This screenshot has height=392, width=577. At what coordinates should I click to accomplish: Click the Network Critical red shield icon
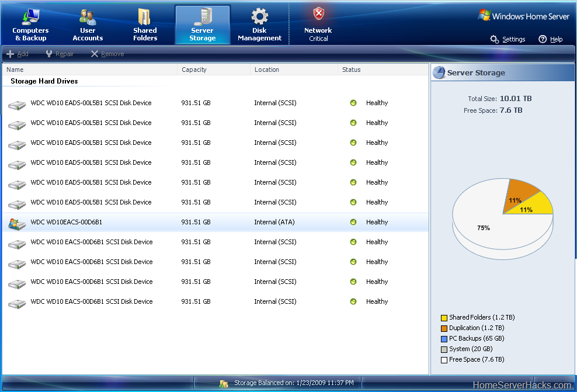(x=319, y=14)
